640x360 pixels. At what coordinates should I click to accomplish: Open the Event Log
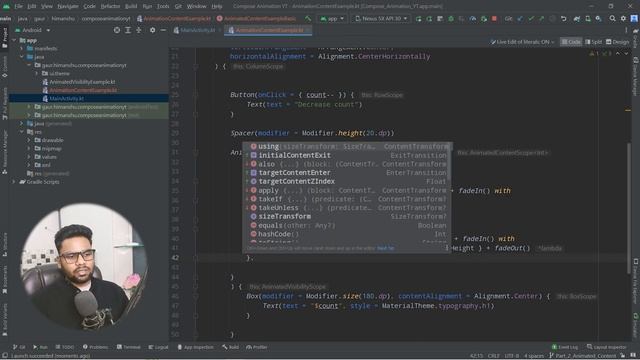coord(565,347)
